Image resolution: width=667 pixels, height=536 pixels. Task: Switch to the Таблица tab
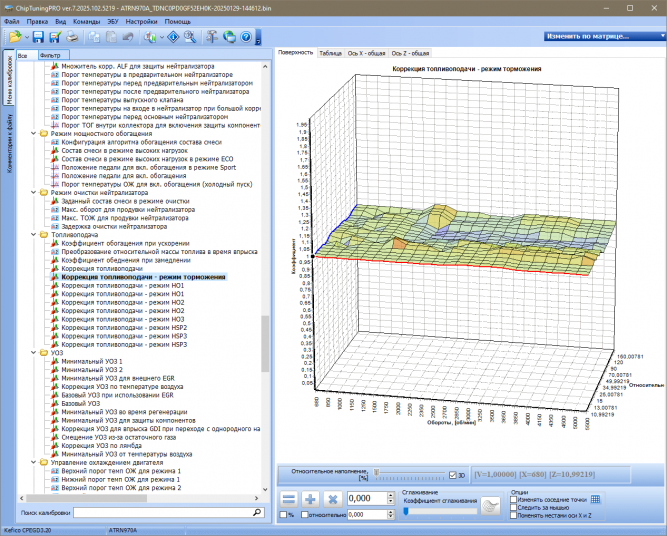[331, 53]
